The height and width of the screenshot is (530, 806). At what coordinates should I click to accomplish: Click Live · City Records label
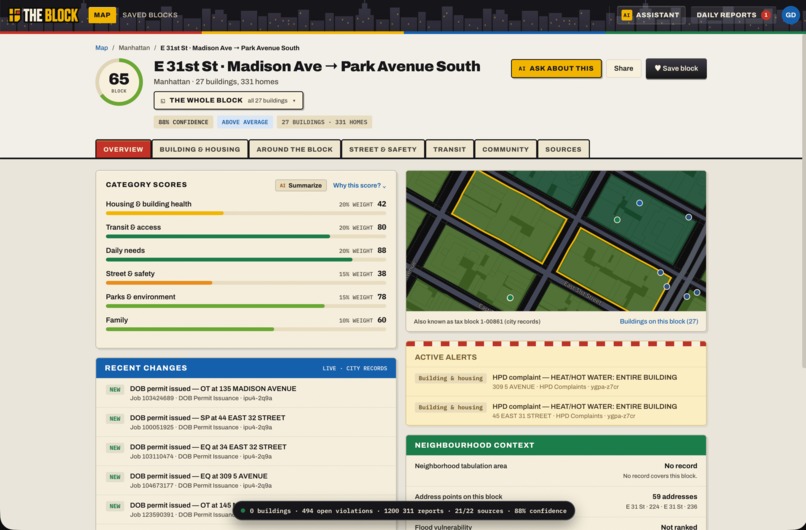pyautogui.click(x=355, y=368)
